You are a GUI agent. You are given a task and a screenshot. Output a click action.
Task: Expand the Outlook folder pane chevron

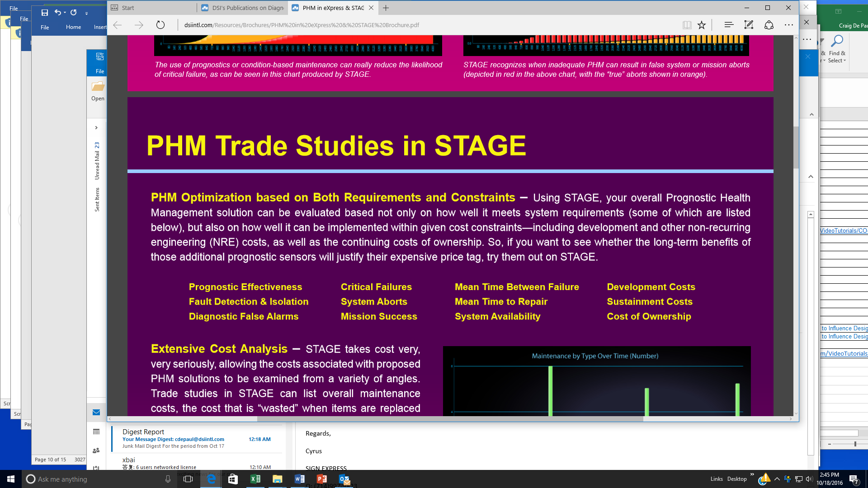pos(96,128)
